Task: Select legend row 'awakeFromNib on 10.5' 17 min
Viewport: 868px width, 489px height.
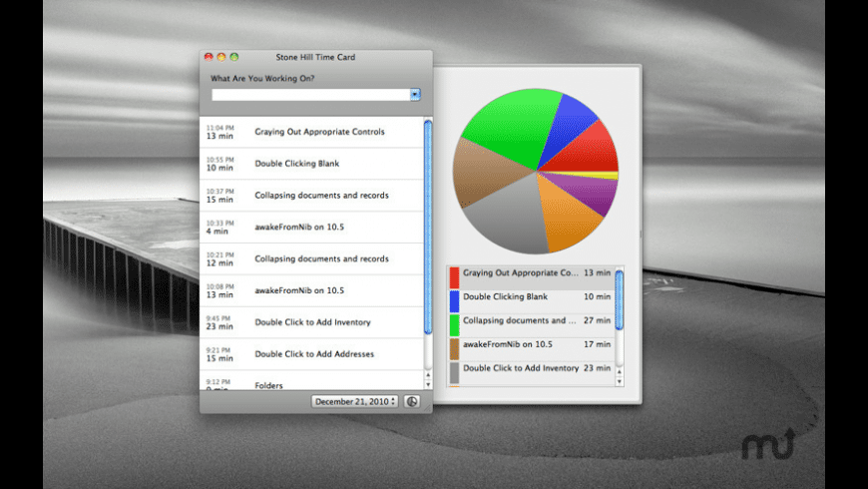Action: click(x=531, y=349)
